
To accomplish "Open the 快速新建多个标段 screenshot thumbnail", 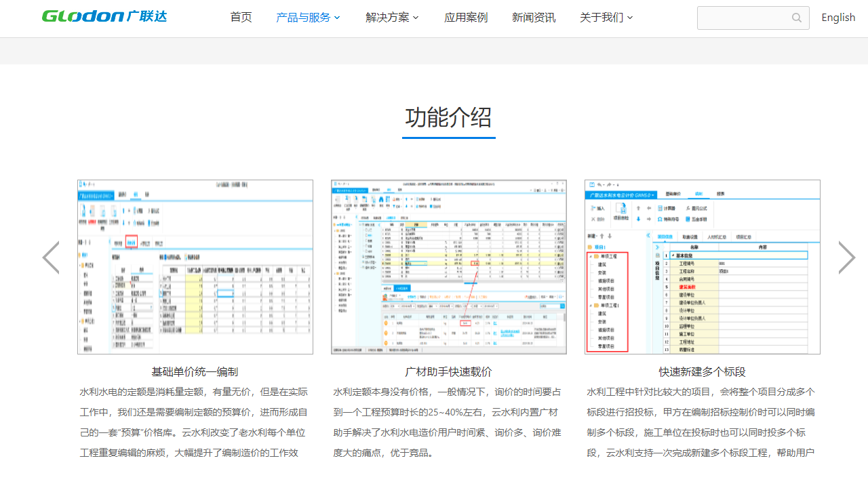I will (x=702, y=266).
